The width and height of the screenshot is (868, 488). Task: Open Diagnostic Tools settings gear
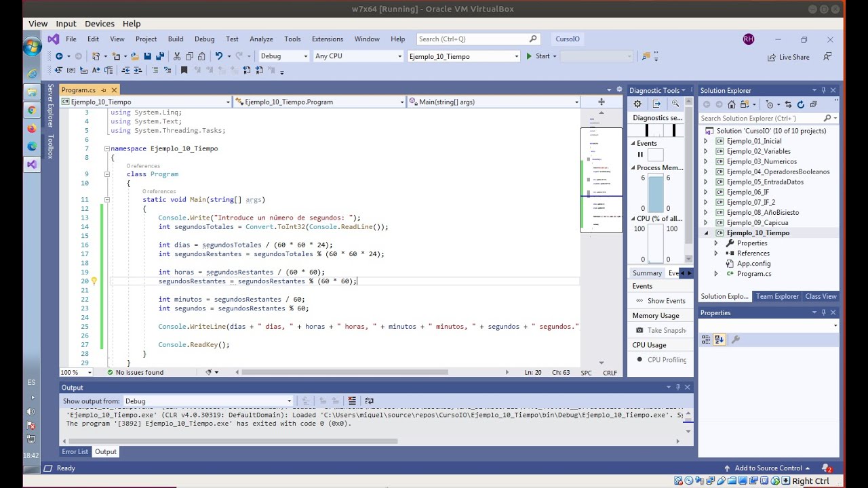[x=637, y=104]
